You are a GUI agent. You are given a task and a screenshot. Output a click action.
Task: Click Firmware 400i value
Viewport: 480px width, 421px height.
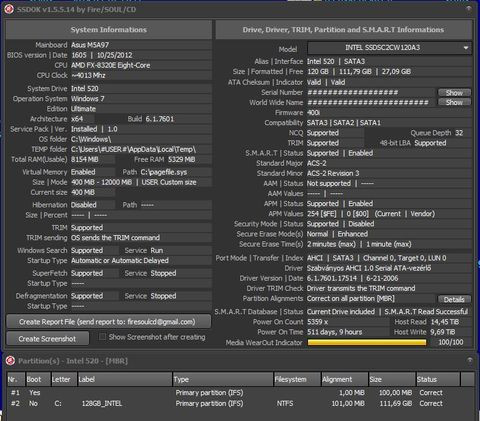(x=313, y=113)
